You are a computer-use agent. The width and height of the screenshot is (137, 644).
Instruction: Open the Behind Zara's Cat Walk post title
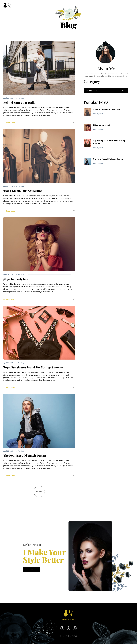tap(19, 103)
